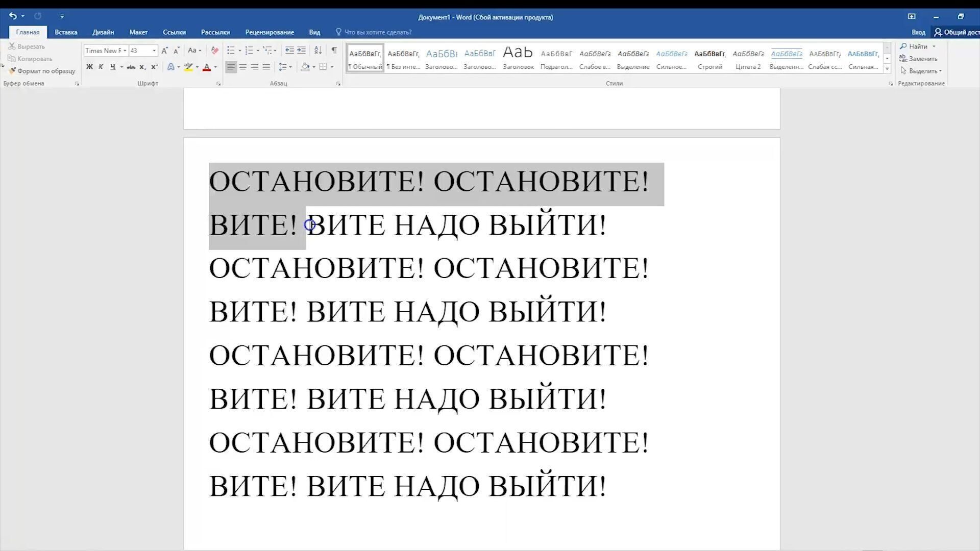The height and width of the screenshot is (551, 980).
Task: Toggle underline (Ч) formatting
Action: (112, 67)
